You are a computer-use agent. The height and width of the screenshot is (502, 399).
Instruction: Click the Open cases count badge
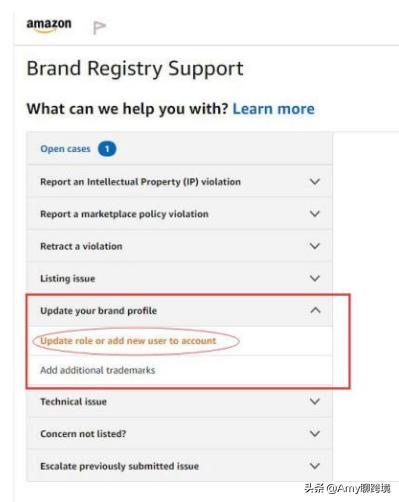point(107,149)
